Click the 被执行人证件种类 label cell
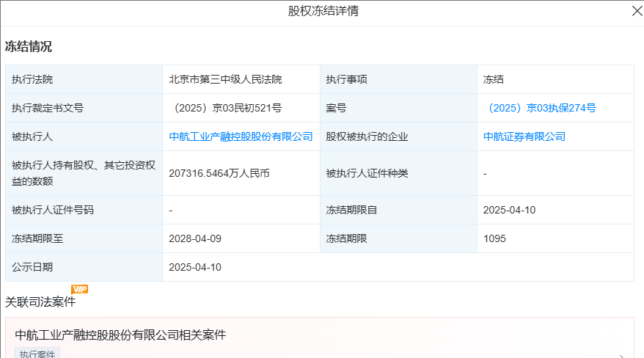The height and width of the screenshot is (358, 644). pyautogui.click(x=398, y=173)
